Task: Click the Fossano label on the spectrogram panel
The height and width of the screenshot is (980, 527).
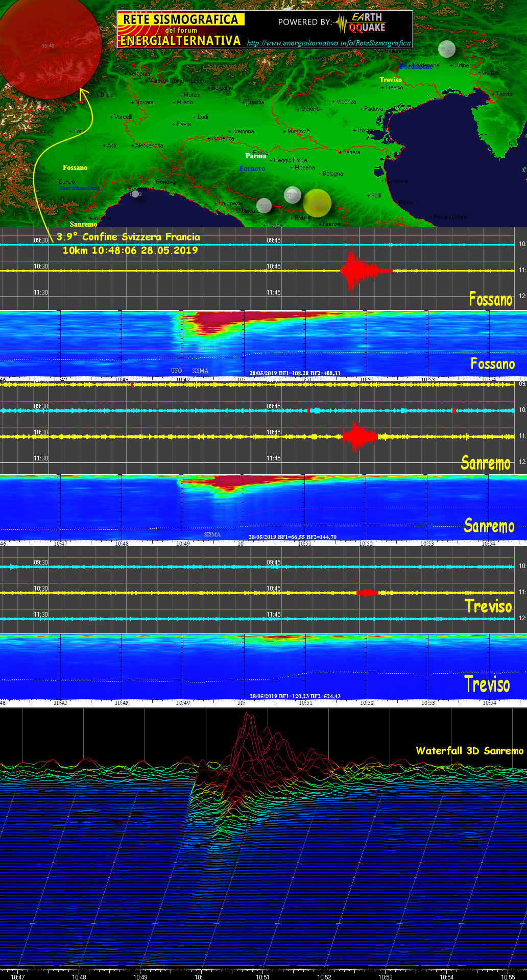Action: [493, 364]
